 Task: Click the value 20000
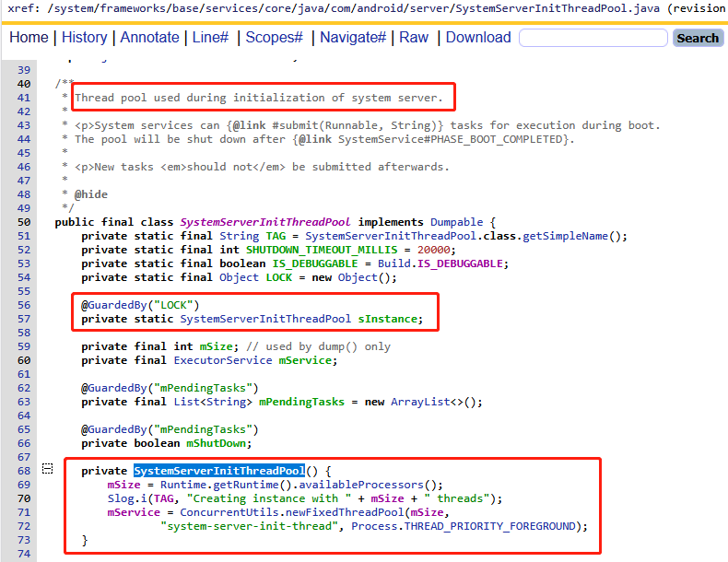(434, 250)
